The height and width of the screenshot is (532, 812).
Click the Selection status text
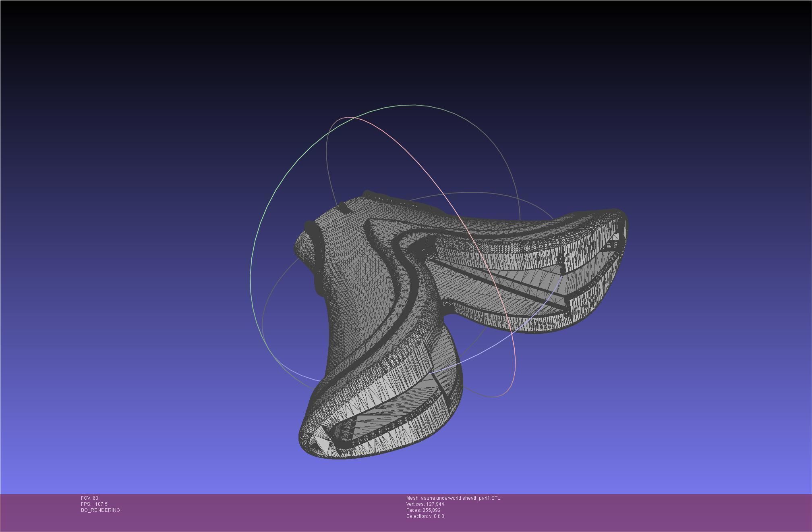425,516
